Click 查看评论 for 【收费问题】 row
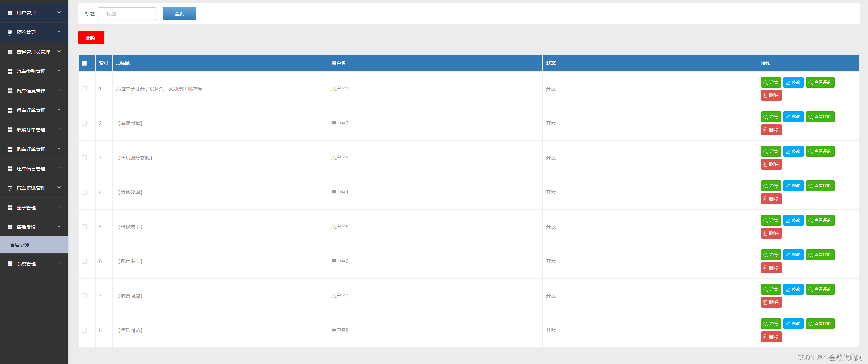The width and height of the screenshot is (868, 364). [820, 289]
